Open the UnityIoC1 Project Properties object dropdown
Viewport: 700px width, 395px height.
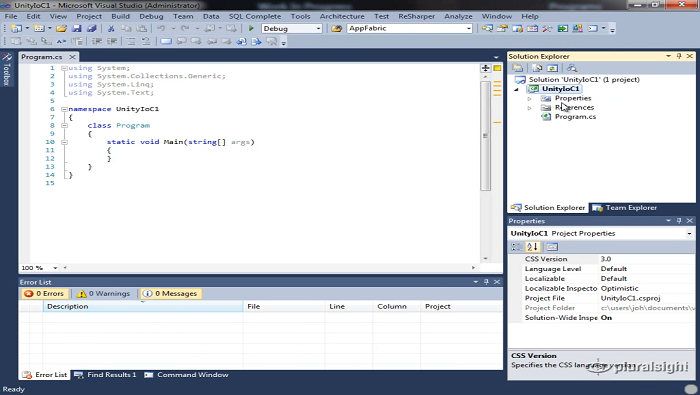click(689, 233)
